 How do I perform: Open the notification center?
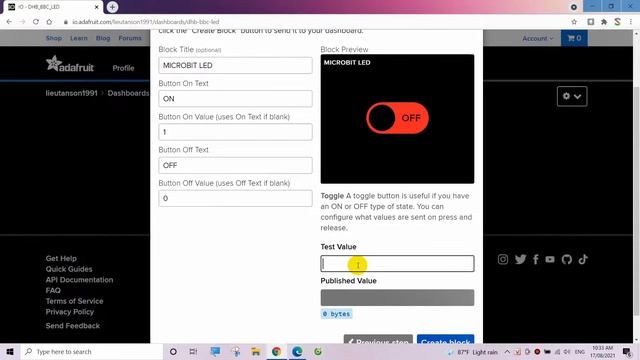[x=627, y=352]
